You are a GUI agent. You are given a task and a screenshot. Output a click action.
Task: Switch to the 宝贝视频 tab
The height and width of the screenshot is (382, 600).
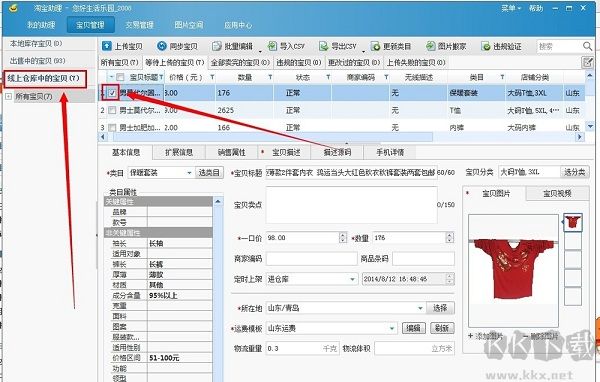click(x=557, y=194)
